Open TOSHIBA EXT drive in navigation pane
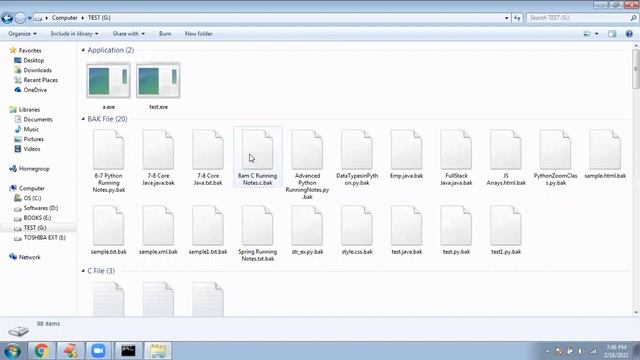The height and width of the screenshot is (360, 640). point(40,238)
